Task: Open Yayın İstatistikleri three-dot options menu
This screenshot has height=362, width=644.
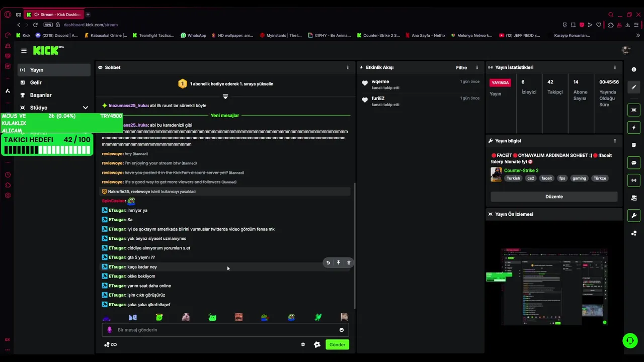Action: pyautogui.click(x=615, y=67)
